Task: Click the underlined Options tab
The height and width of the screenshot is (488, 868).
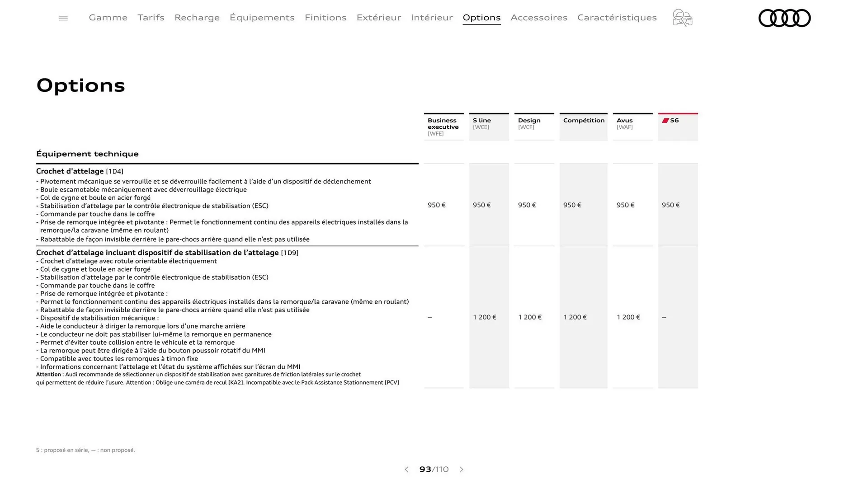Action: tap(481, 18)
